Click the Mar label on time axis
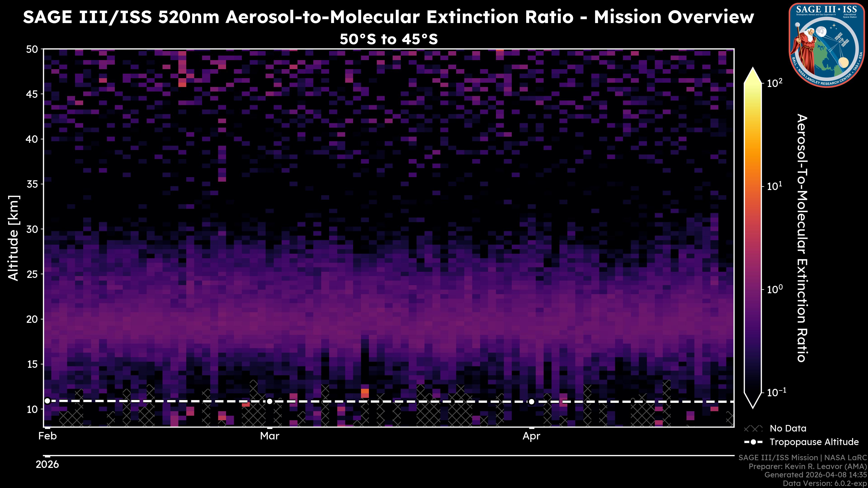The width and height of the screenshot is (868, 488). pyautogui.click(x=270, y=436)
